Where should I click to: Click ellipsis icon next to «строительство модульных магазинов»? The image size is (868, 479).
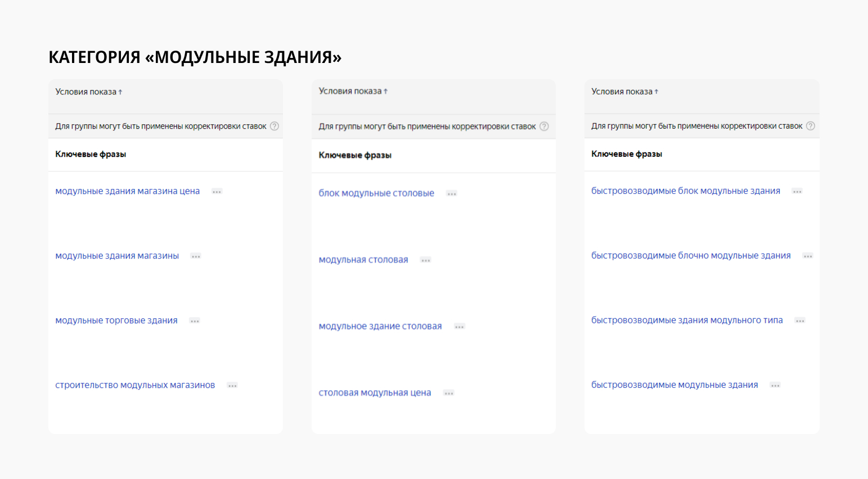(232, 385)
